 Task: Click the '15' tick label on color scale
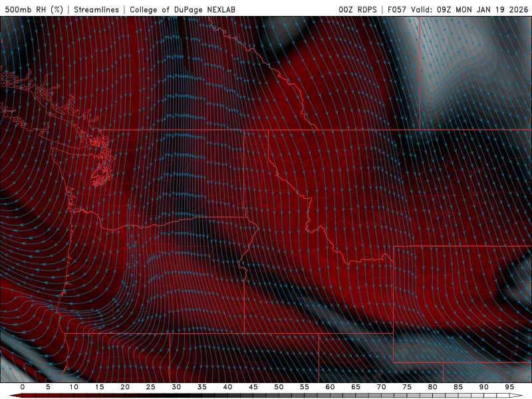pos(99,387)
